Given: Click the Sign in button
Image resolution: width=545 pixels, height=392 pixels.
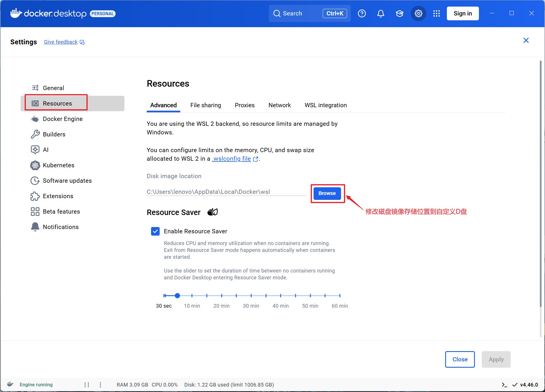Looking at the screenshot, I should (x=463, y=13).
